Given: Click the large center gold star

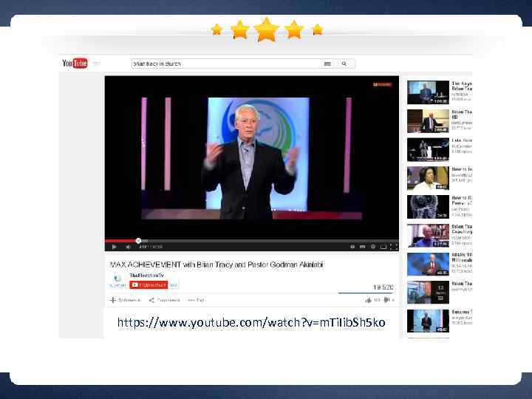Looking at the screenshot, I should [267, 30].
